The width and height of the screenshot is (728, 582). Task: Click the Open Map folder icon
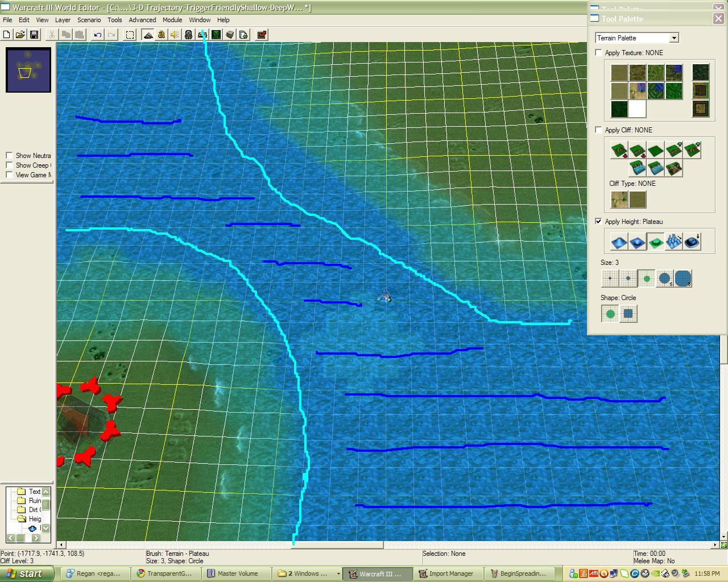[x=20, y=35]
